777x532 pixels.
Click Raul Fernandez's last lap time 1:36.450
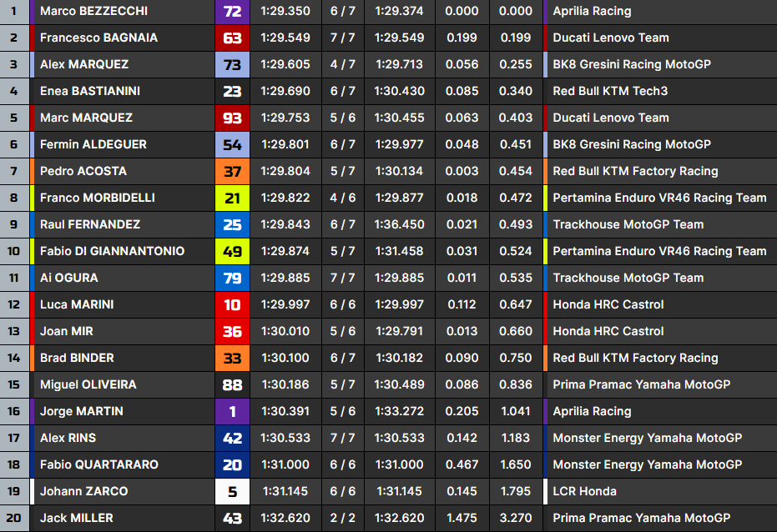click(x=399, y=225)
